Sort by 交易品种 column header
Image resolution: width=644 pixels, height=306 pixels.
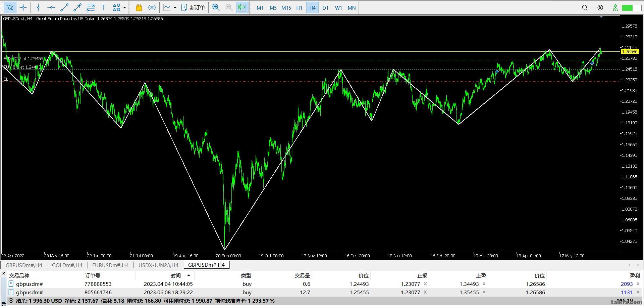19,275
